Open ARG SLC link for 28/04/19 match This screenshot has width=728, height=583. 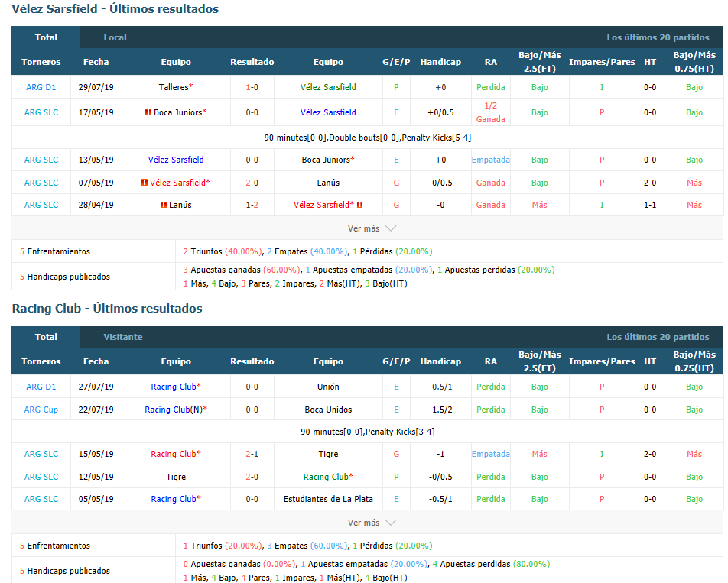(x=41, y=205)
